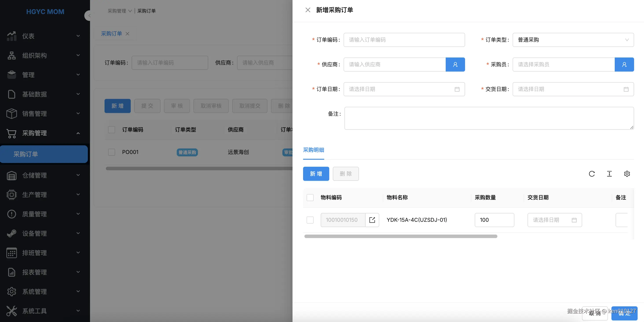Screen dimensions: 644x322
Task: Click material code lookup icon in row
Action: tap(372, 220)
